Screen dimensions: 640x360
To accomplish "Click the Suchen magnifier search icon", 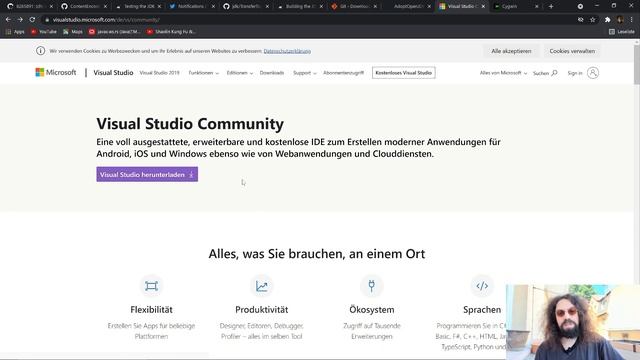I will [x=554, y=73].
